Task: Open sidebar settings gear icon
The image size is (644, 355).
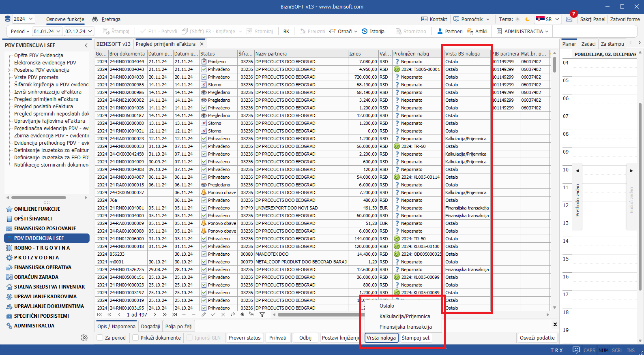Action: click(84, 338)
